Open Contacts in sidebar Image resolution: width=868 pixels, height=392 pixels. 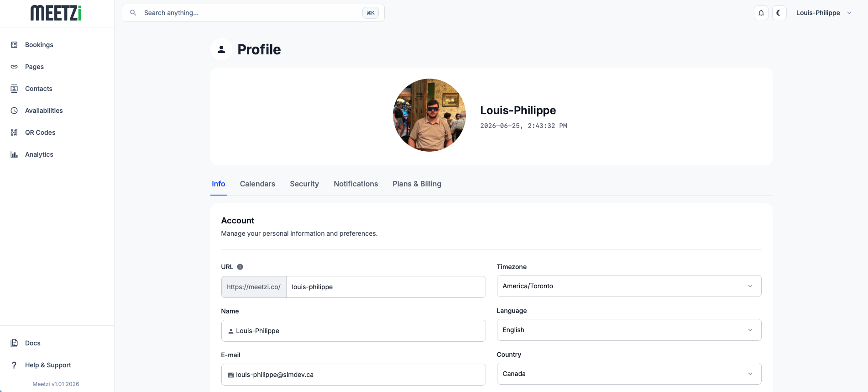[57, 89]
